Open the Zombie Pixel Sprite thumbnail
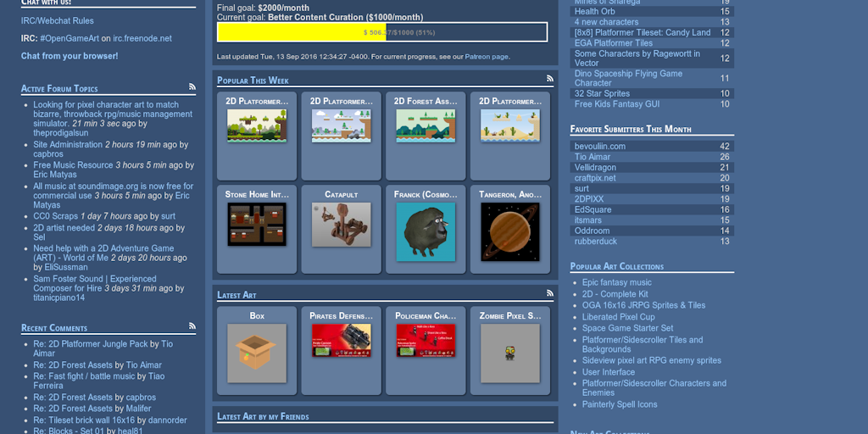The height and width of the screenshot is (434, 868). [x=510, y=353]
